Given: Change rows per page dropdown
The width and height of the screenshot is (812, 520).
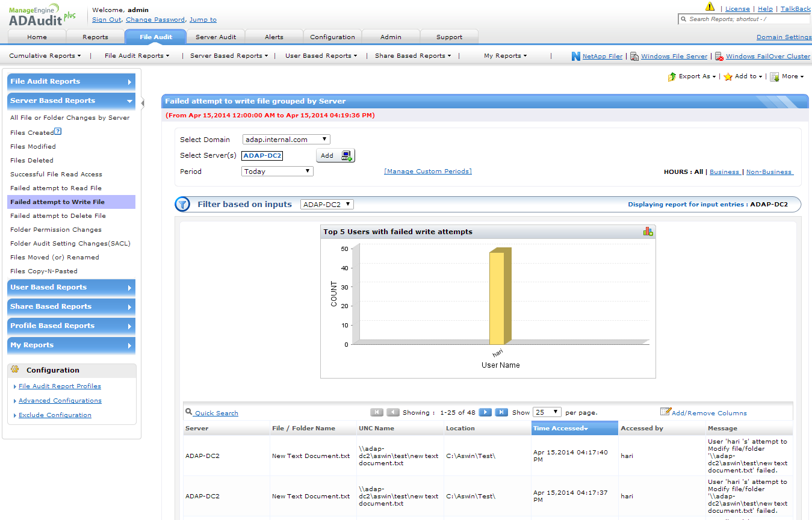Looking at the screenshot, I should click(x=547, y=412).
